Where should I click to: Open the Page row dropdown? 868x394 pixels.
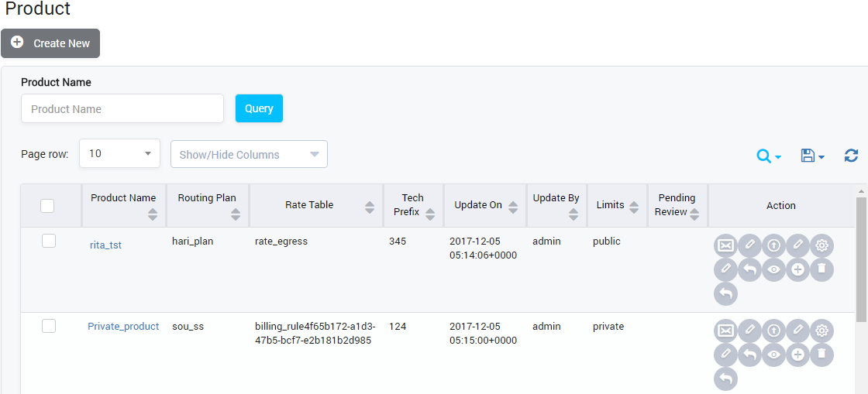pyautogui.click(x=119, y=154)
